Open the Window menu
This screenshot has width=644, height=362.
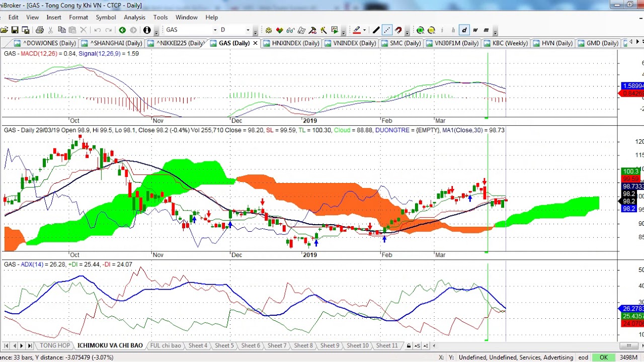pyautogui.click(x=186, y=17)
